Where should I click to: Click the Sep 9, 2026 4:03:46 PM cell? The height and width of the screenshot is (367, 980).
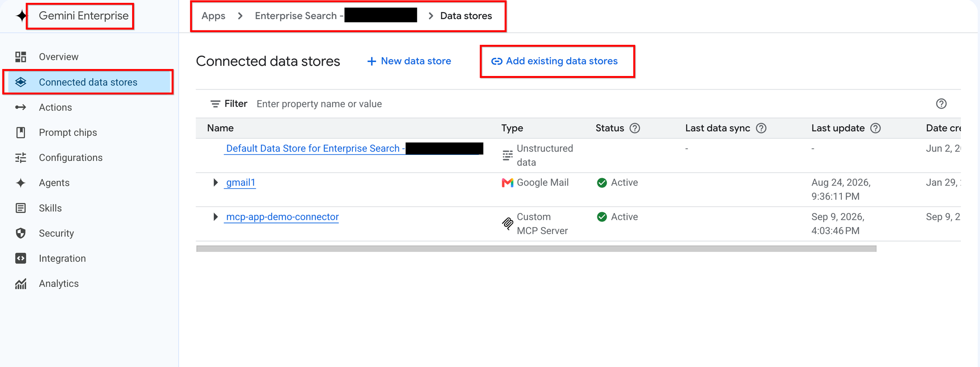click(x=838, y=224)
